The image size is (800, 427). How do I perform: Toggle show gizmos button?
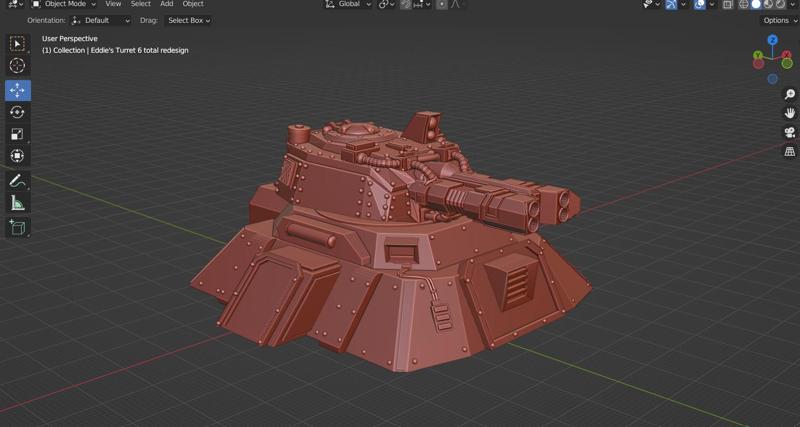(x=671, y=4)
